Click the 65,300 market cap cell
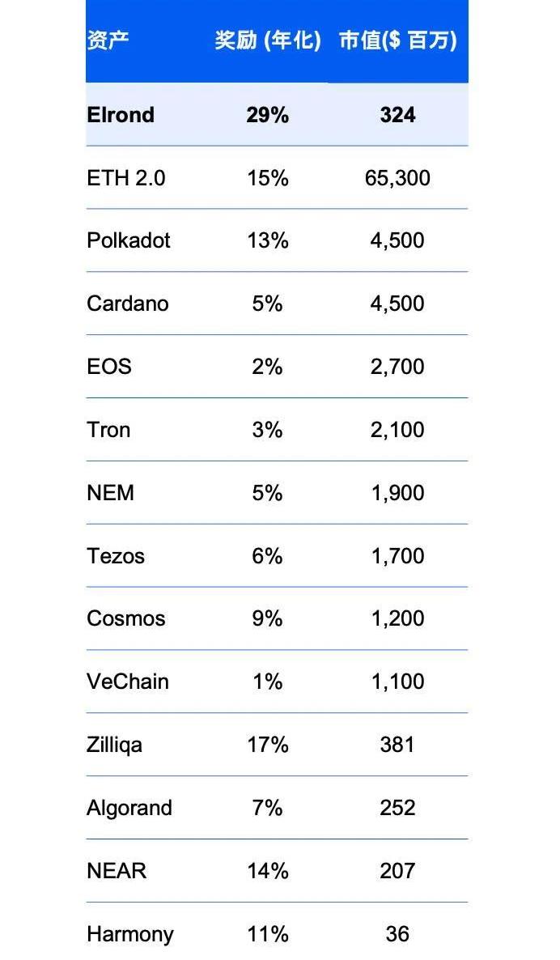This screenshot has height=960, width=560. tap(398, 178)
